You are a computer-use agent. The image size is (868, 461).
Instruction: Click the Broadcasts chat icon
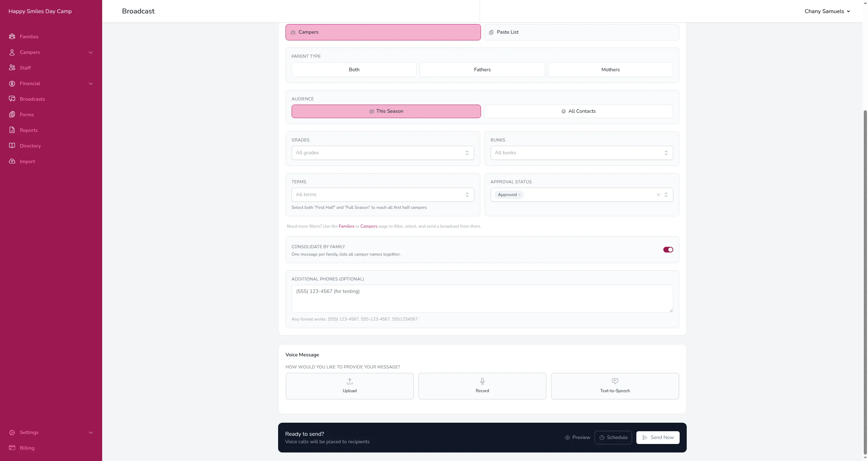pos(12,99)
